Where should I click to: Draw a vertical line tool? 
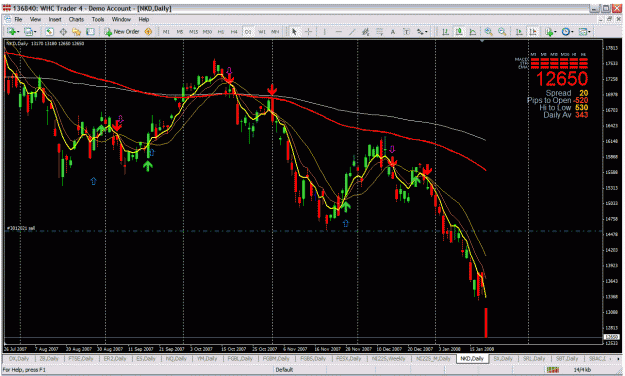[x=324, y=31]
